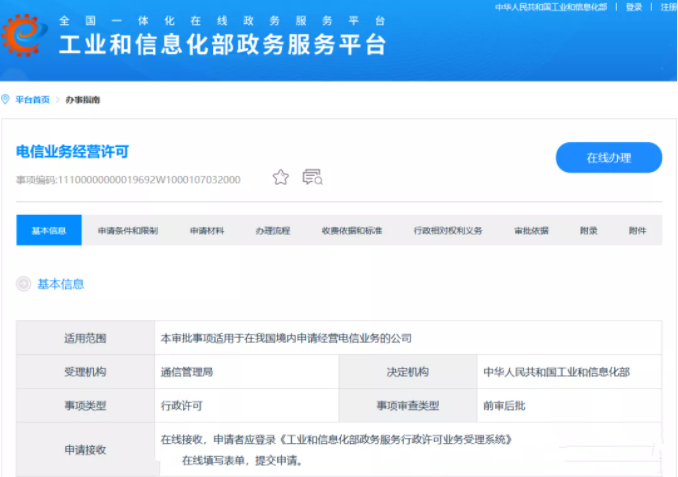Click the 办事指南 breadcrumb item
The height and width of the screenshot is (477, 678).
[83, 100]
